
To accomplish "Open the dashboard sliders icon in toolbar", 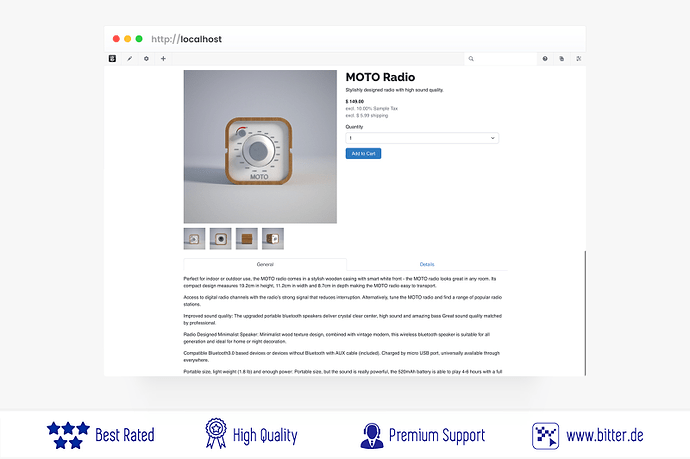I will [579, 59].
